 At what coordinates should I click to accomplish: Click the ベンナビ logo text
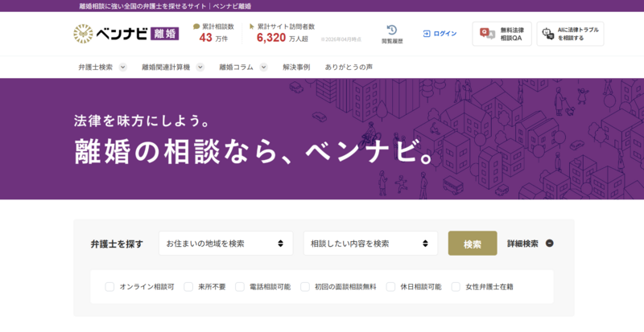(x=122, y=34)
